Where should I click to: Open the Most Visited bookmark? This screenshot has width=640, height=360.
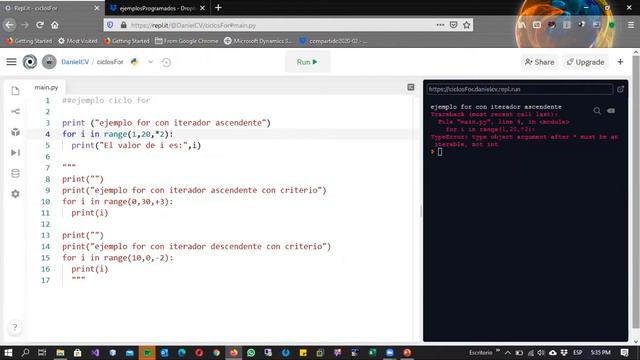pos(78,41)
